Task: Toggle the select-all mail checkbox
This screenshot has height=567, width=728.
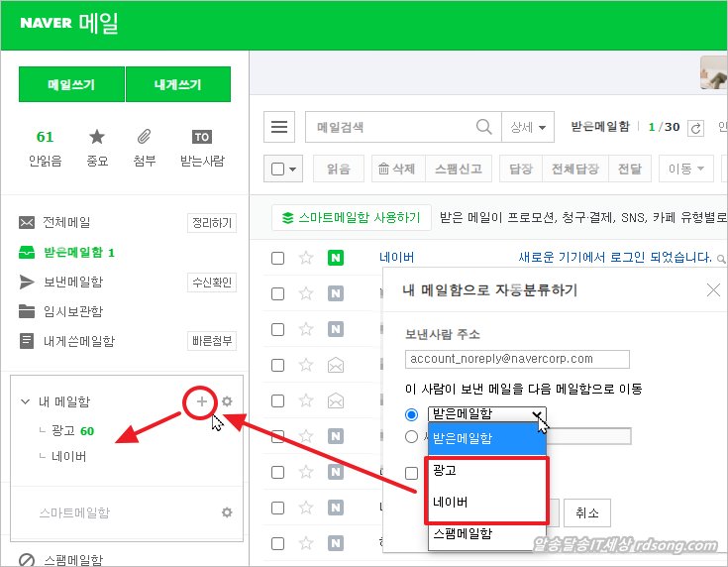Action: pos(276,170)
